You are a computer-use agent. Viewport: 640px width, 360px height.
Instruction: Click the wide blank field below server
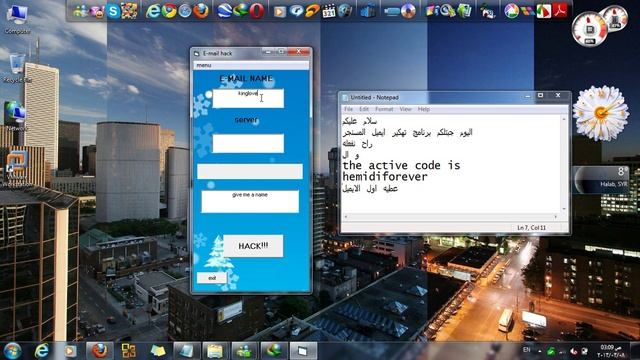(250, 171)
